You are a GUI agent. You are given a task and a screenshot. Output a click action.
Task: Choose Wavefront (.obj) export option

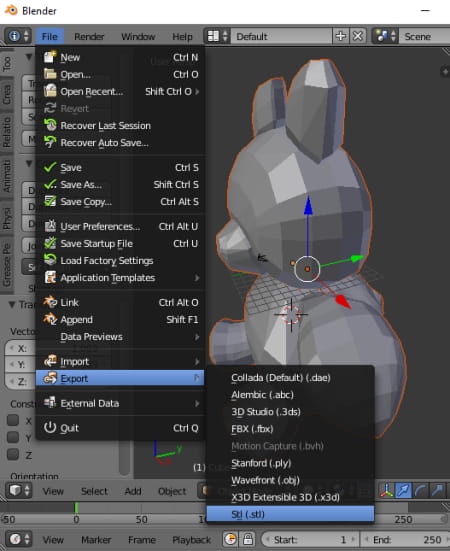(290, 480)
